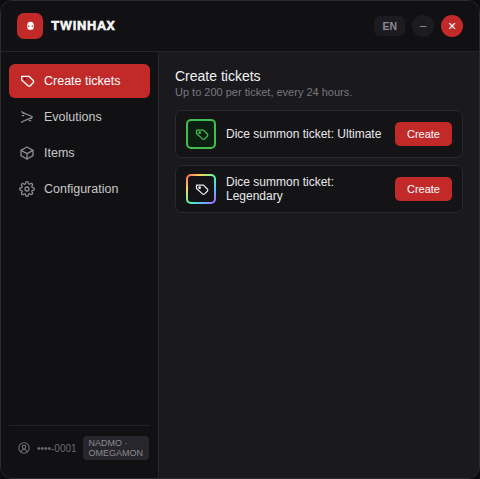The height and width of the screenshot is (479, 480).
Task: Open the Evolutions section
Action: point(79,117)
